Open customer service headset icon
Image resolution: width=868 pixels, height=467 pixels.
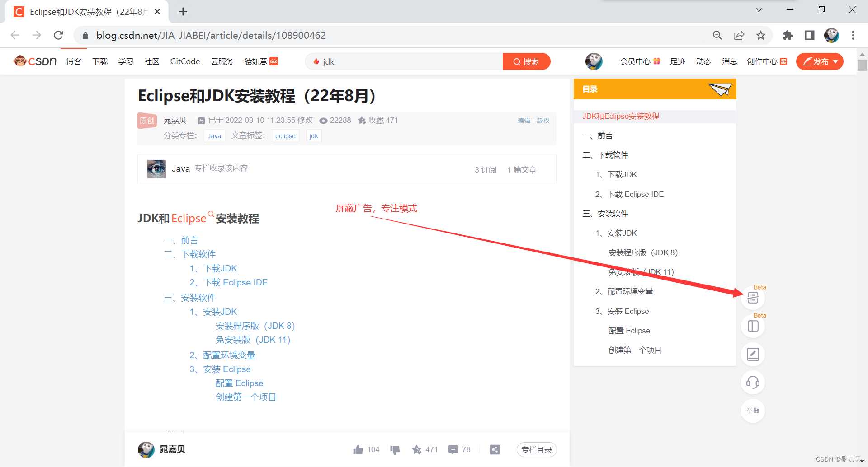pyautogui.click(x=753, y=383)
